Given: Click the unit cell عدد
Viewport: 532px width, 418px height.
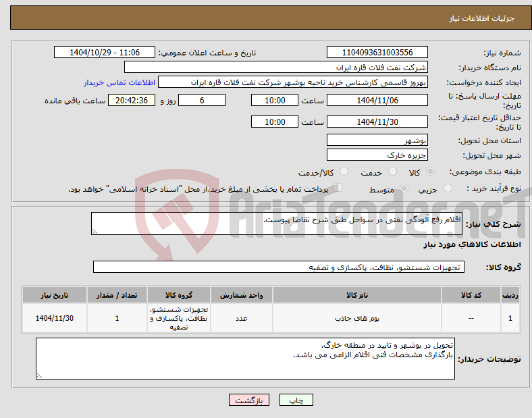Looking at the screenshot, I should coord(242,318).
